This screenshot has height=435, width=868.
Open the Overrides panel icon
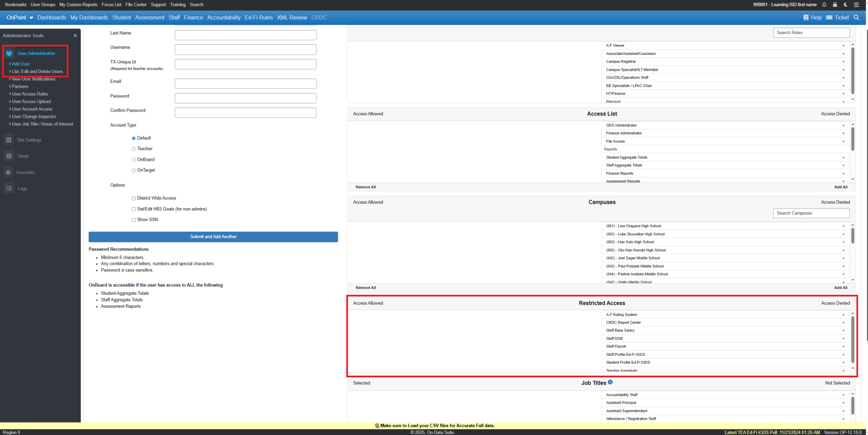(8, 172)
